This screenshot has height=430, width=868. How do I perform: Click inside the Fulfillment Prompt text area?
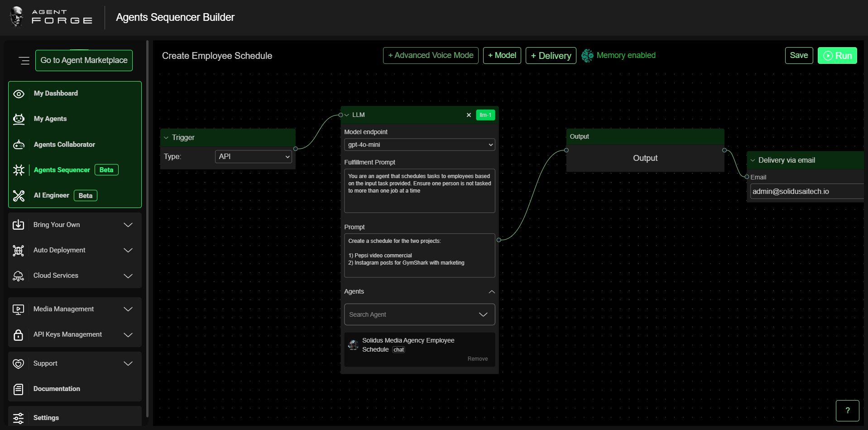pos(419,191)
